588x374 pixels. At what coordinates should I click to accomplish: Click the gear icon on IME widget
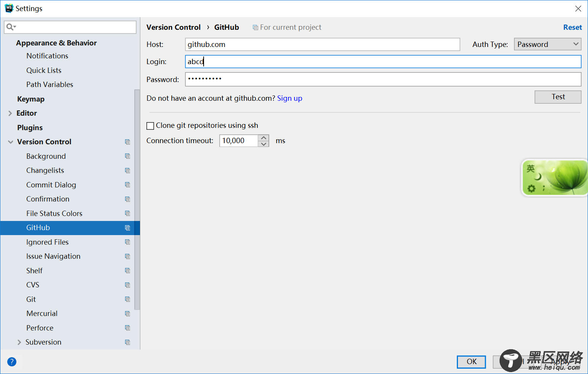point(531,188)
